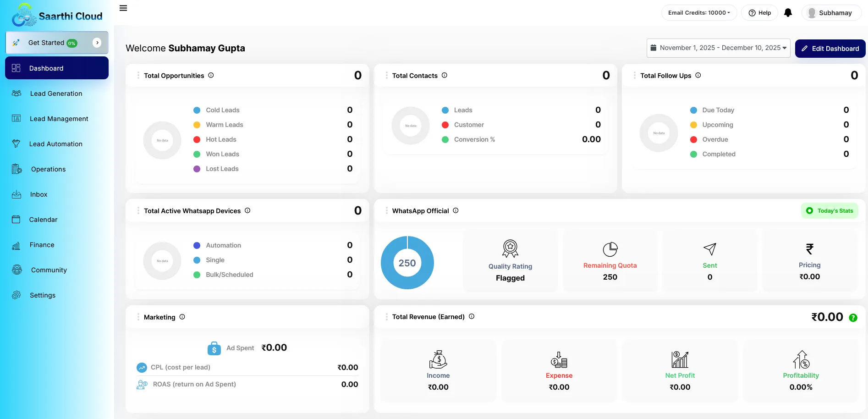The image size is (868, 419).
Task: Click the info icon next to WhatsApp Official
Action: [x=456, y=210]
